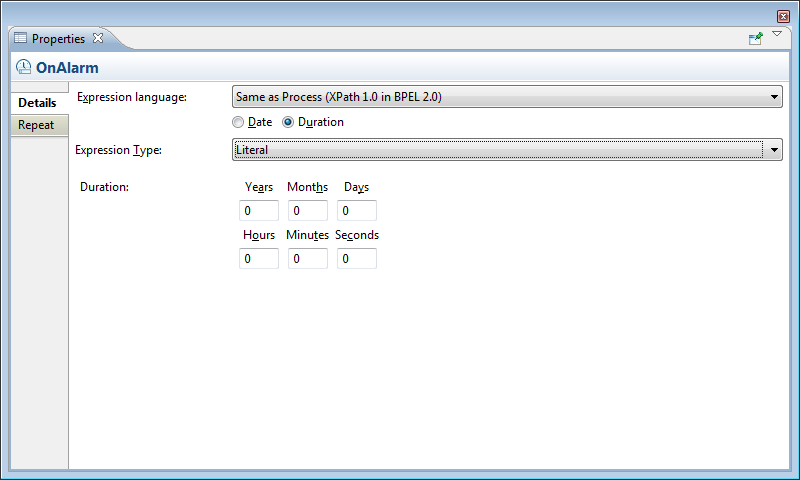Screen dimensions: 800x480
Task: Focus the Minutes input field
Action: (x=308, y=259)
